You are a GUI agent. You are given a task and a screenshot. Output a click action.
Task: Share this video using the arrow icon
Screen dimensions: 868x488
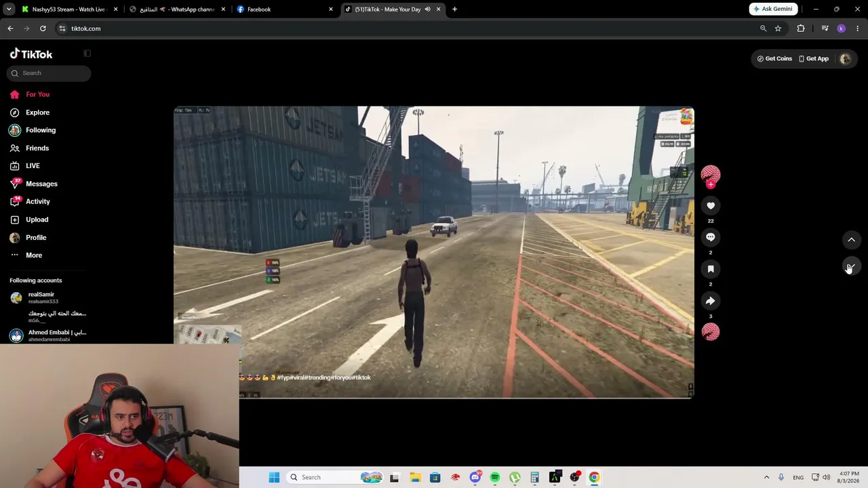point(711,301)
